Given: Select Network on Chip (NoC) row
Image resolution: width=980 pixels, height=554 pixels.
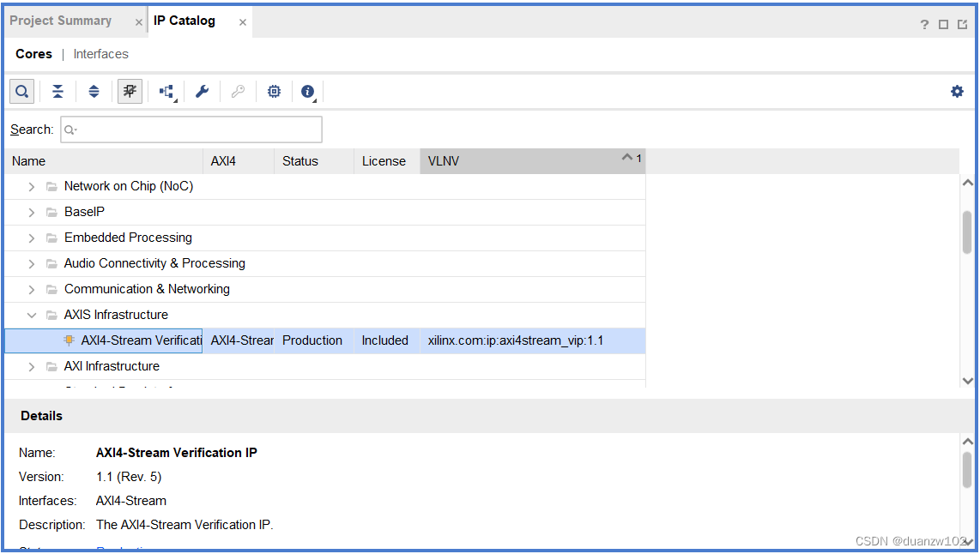Looking at the screenshot, I should pyautogui.click(x=325, y=187).
